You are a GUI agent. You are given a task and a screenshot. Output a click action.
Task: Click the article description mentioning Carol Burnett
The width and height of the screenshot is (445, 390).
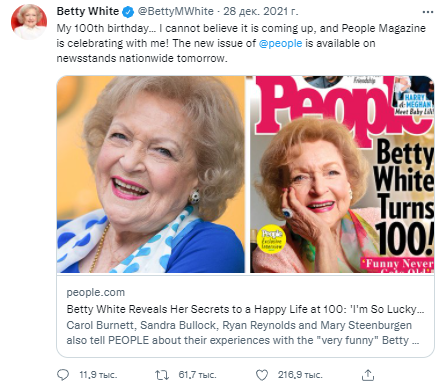pyautogui.click(x=243, y=333)
